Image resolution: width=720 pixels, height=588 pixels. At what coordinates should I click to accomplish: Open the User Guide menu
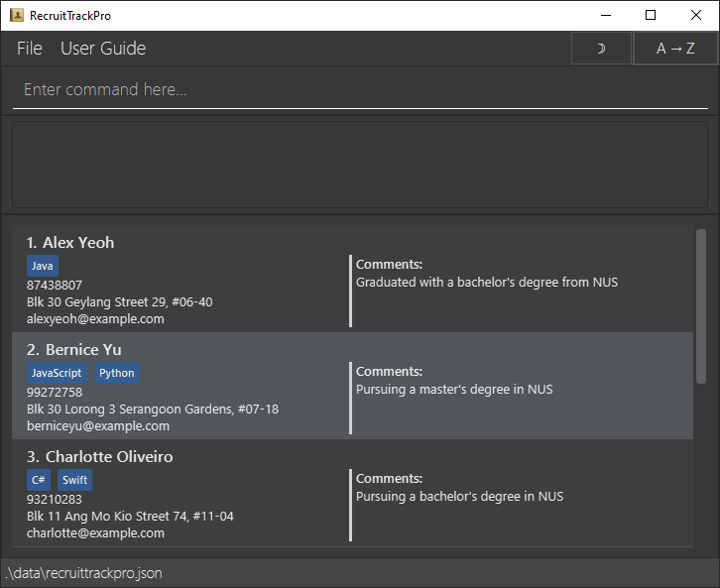tap(103, 49)
